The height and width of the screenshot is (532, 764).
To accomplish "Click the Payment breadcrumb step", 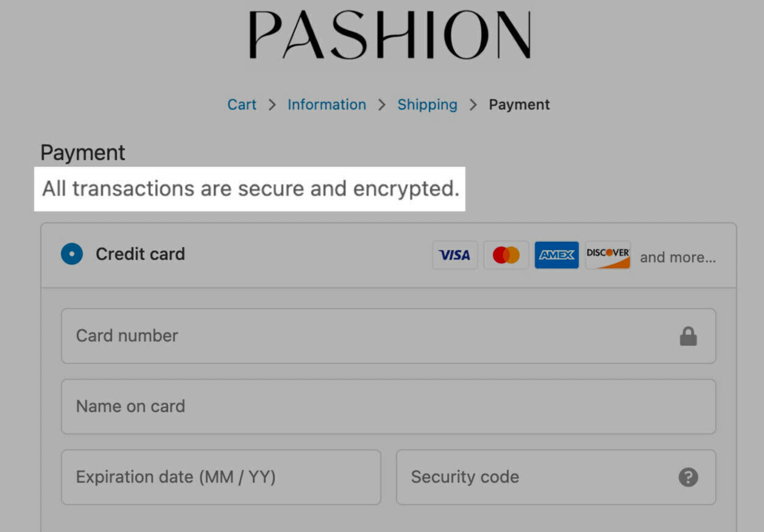I will click(519, 105).
